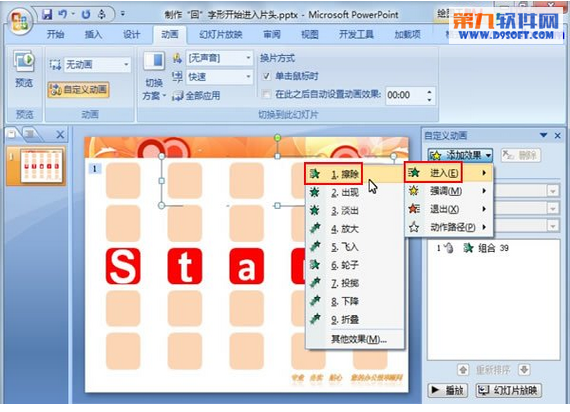
Task: Expand the third property dropdown in animation pane
Action: (553, 226)
